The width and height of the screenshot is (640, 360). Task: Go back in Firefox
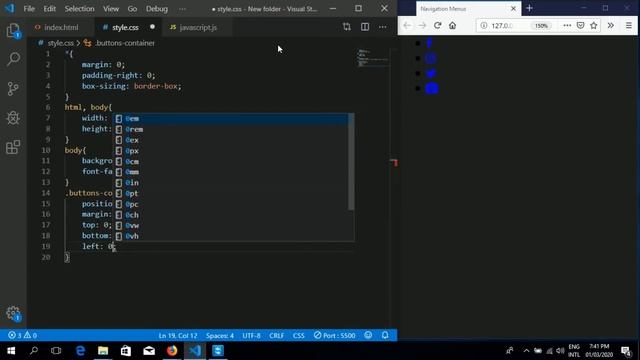click(x=407, y=25)
